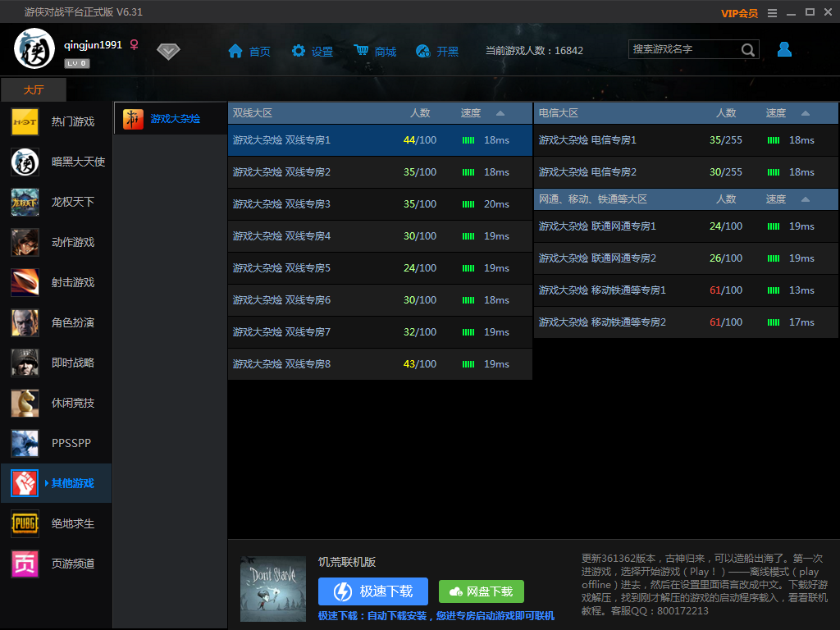Select 页游频道 sidebar icon
Viewport: 840px width, 630px height.
click(x=25, y=564)
